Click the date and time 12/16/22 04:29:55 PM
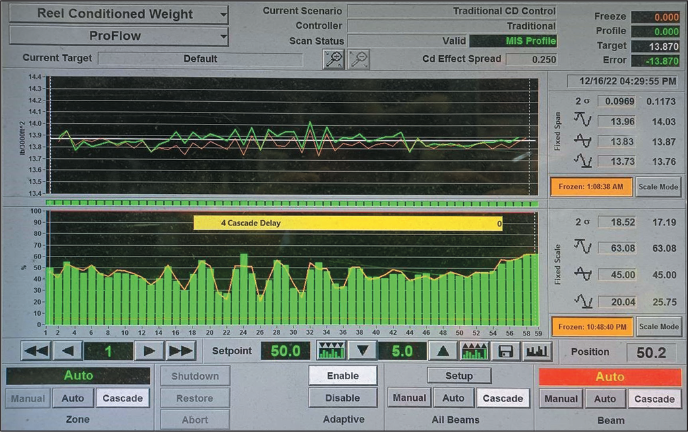The width and height of the screenshot is (688, 432). (x=622, y=81)
